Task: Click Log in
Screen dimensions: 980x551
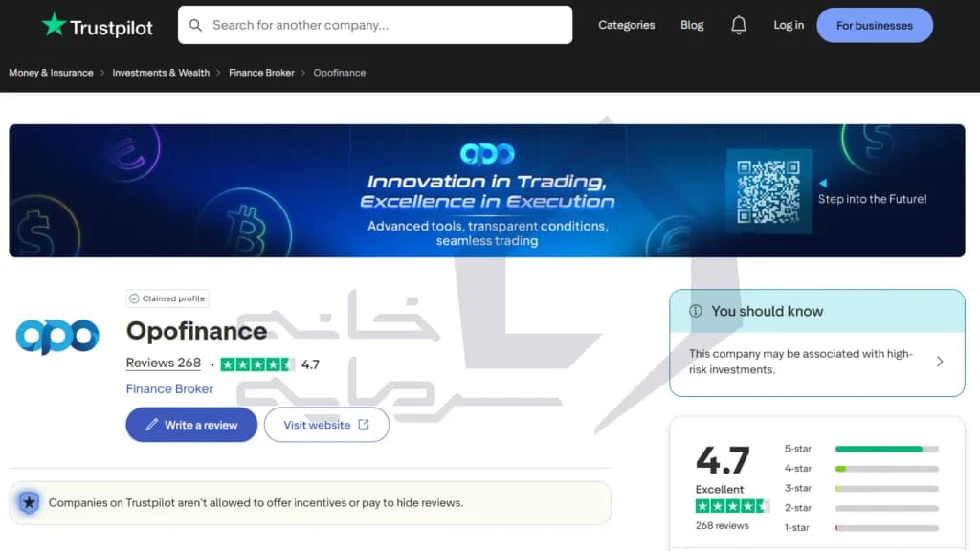Action: pyautogui.click(x=789, y=25)
